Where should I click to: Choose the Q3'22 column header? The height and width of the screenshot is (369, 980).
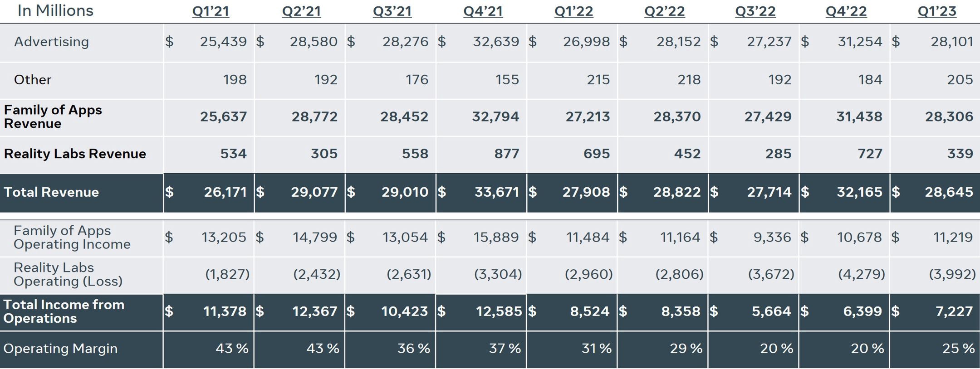point(755,11)
